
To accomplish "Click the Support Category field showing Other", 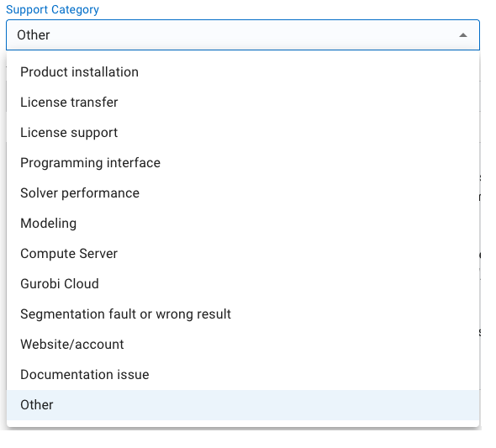I will tap(243, 35).
